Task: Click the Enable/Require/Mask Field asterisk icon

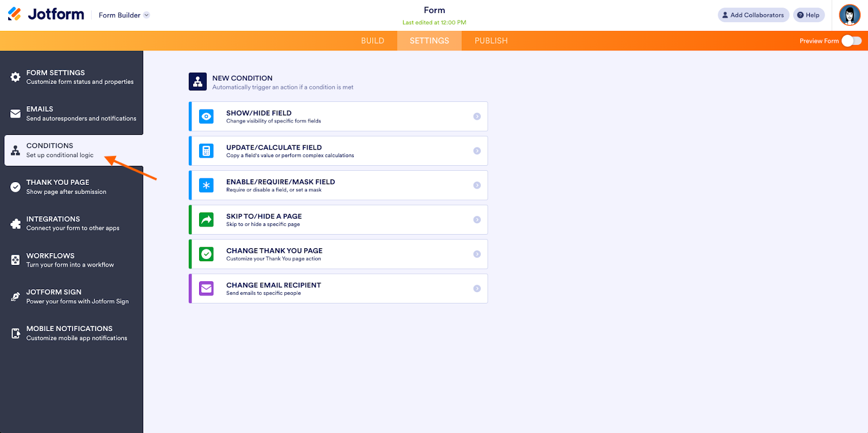Action: pyautogui.click(x=206, y=185)
